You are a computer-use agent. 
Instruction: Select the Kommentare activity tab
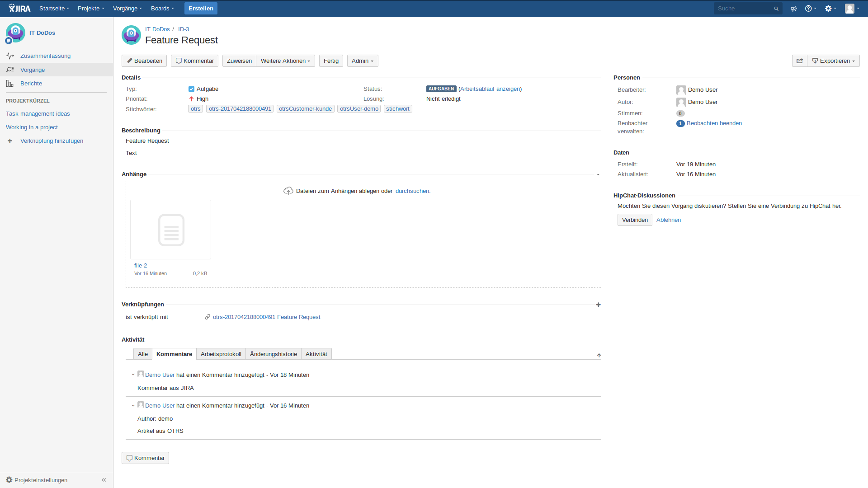(174, 354)
